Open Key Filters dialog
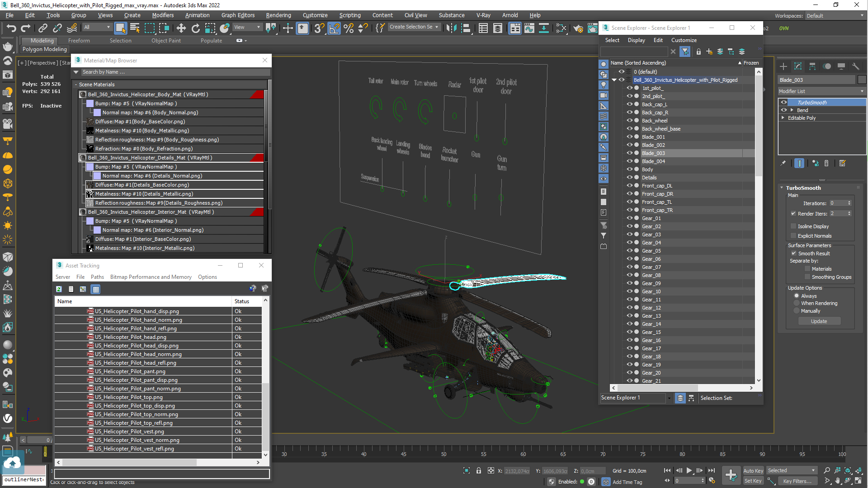Screen dimensions: 868x488 click(x=797, y=481)
